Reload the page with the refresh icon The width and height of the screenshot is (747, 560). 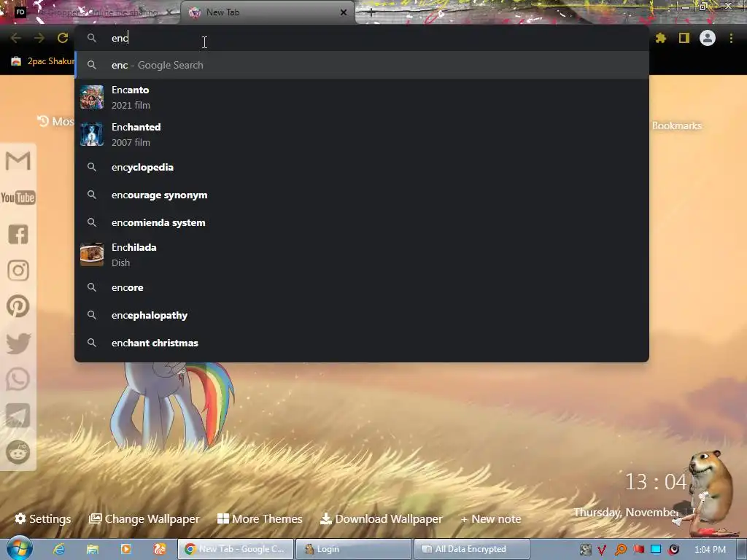63,38
